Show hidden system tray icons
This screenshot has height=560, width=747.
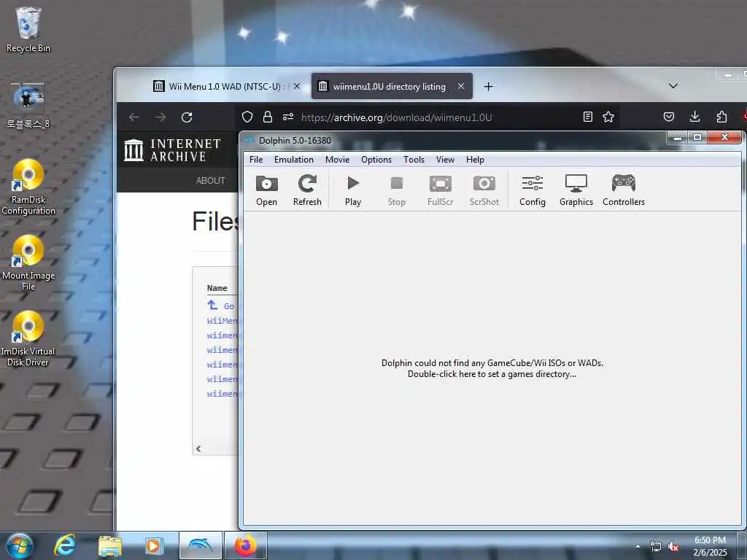tap(638, 546)
